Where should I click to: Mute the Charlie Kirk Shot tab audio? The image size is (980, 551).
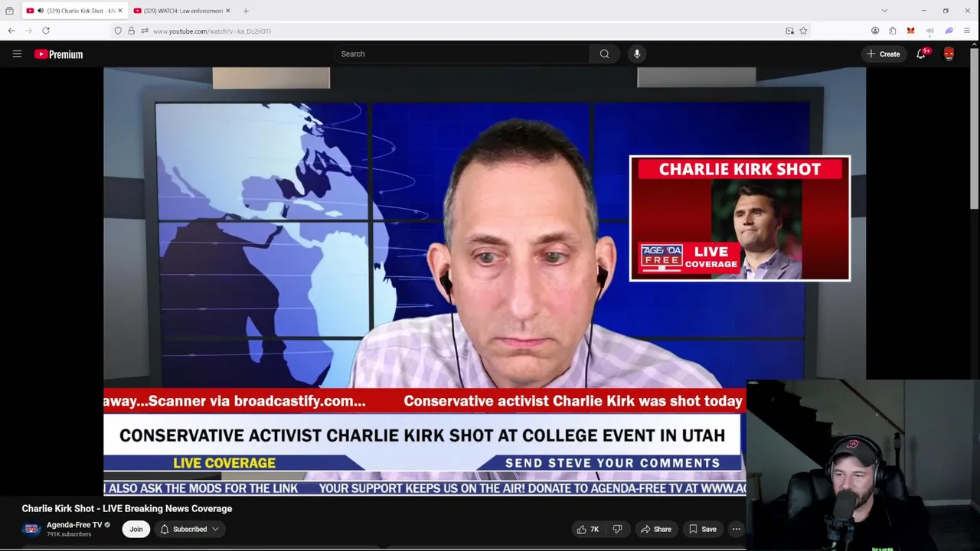(x=40, y=11)
